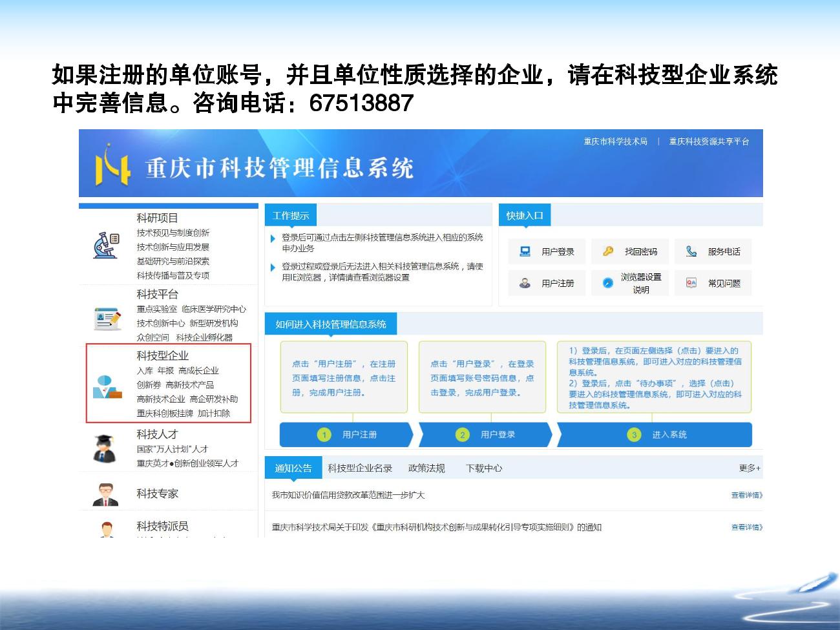
Task: Click the 科技型企业 sidebar icon
Action: 107,386
